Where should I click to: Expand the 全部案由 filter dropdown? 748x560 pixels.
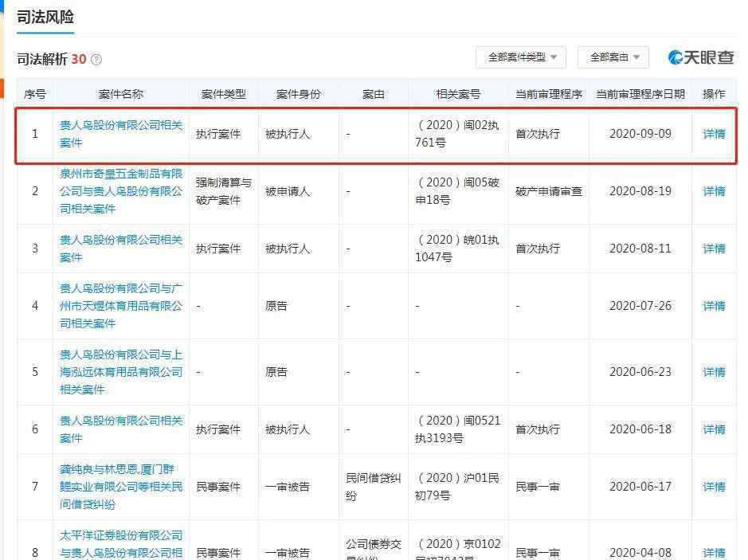(613, 57)
